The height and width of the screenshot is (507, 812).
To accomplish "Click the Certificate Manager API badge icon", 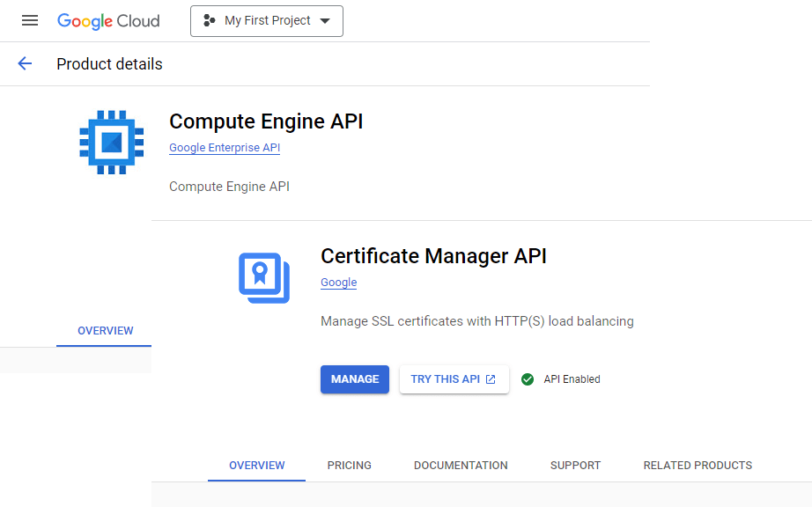I will 264,278.
